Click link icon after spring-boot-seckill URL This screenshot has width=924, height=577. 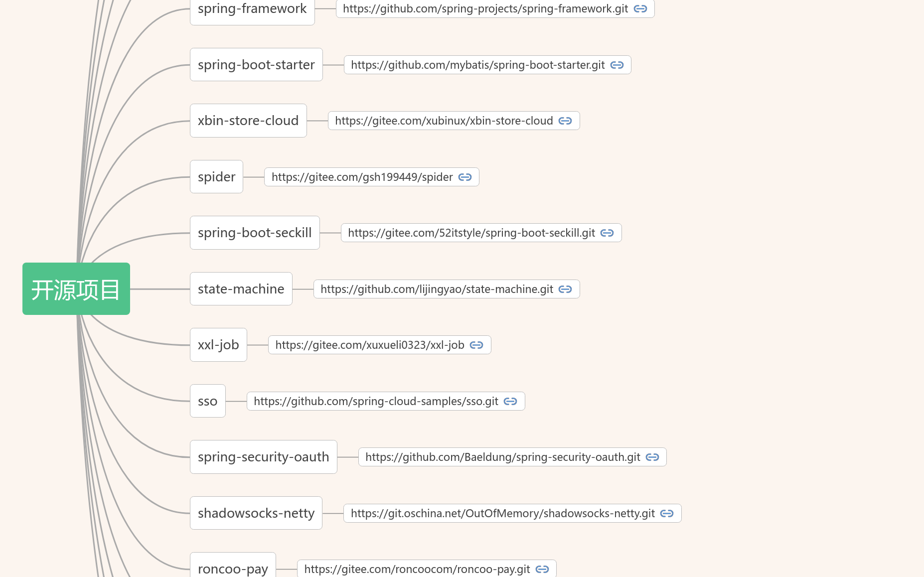607,233
